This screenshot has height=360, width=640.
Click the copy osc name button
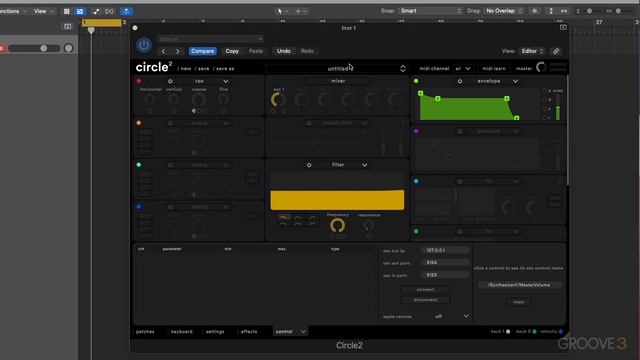tap(518, 302)
